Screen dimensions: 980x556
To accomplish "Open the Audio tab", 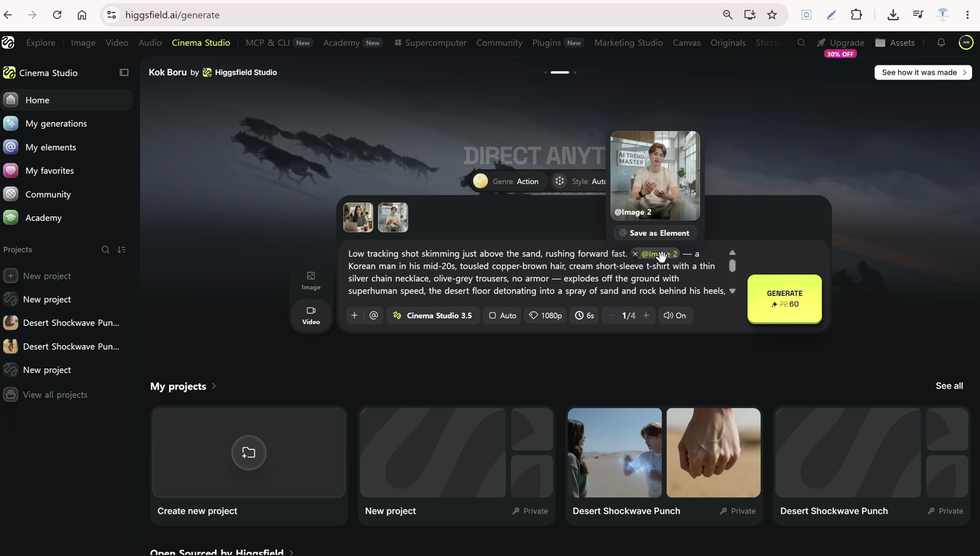I will [150, 43].
